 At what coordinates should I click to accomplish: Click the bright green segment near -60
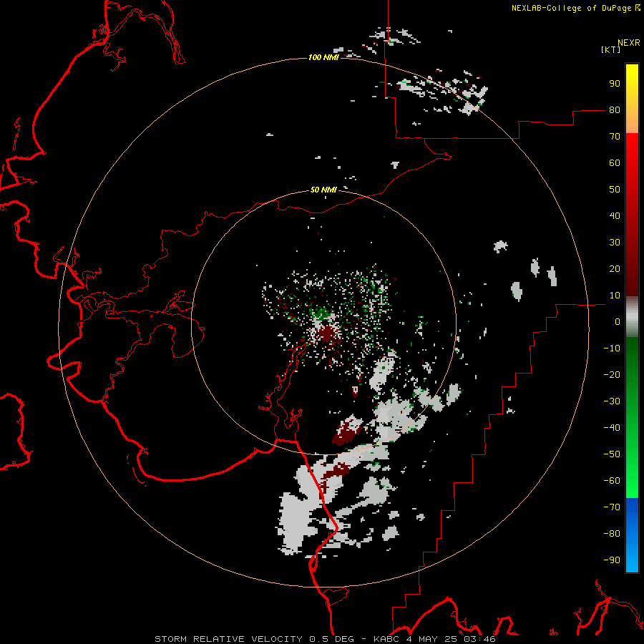coord(632,484)
